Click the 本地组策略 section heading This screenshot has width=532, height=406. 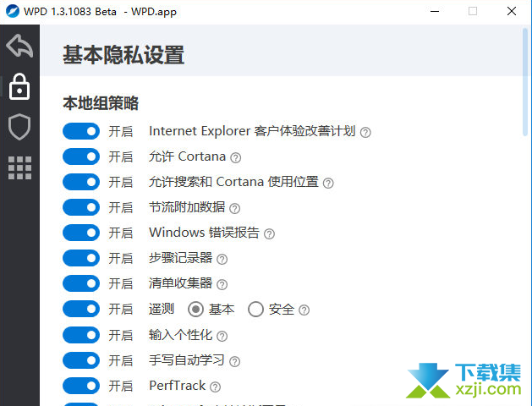click(x=101, y=103)
